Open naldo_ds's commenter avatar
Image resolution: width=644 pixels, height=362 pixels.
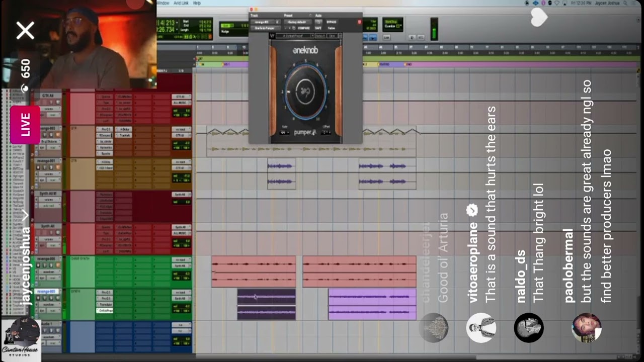[x=529, y=328]
